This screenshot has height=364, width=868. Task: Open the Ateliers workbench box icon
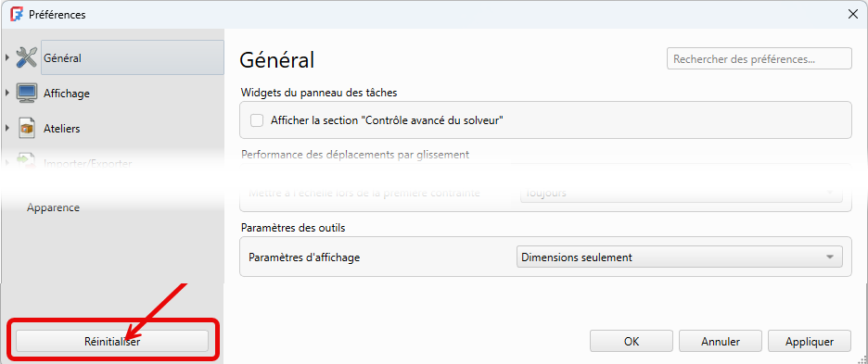26,129
